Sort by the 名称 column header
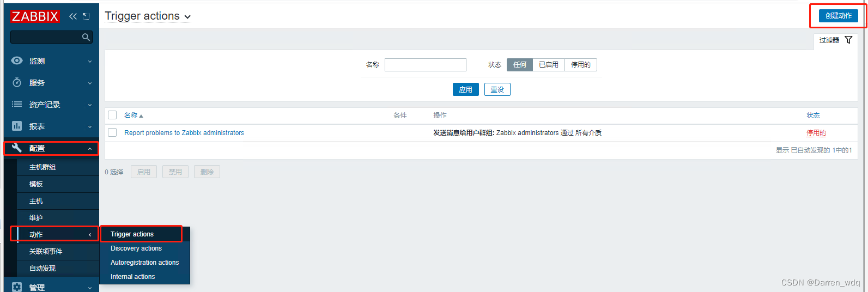Viewport: 868px width, 292px height. (131, 115)
